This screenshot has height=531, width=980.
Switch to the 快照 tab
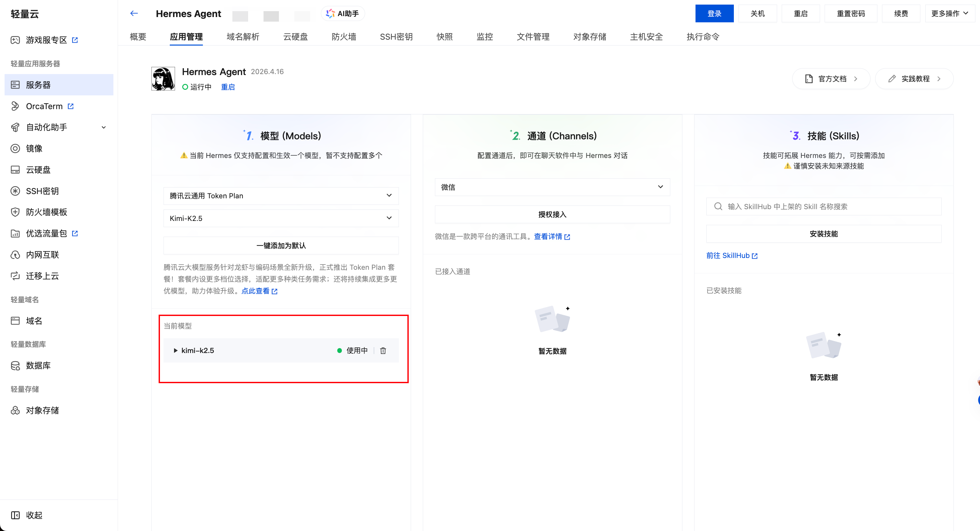tap(444, 36)
